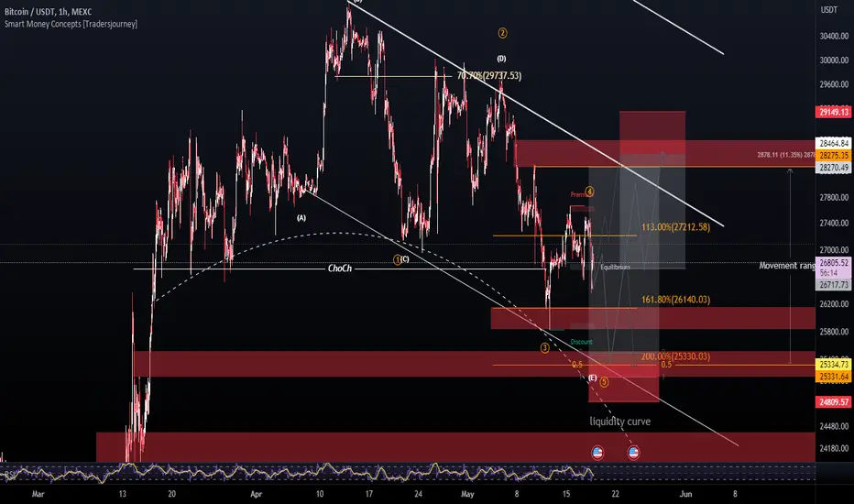
Task: Click the 25800.00 price axis level
Action: pyautogui.click(x=834, y=332)
